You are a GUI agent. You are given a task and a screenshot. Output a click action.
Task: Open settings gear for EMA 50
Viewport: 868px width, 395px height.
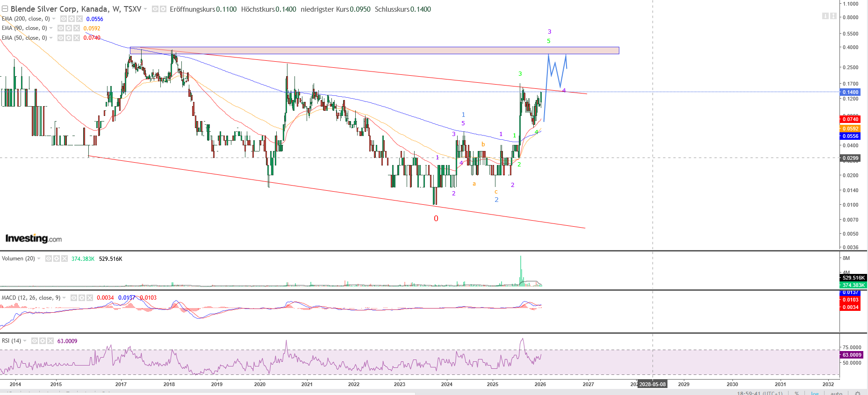(x=69, y=38)
